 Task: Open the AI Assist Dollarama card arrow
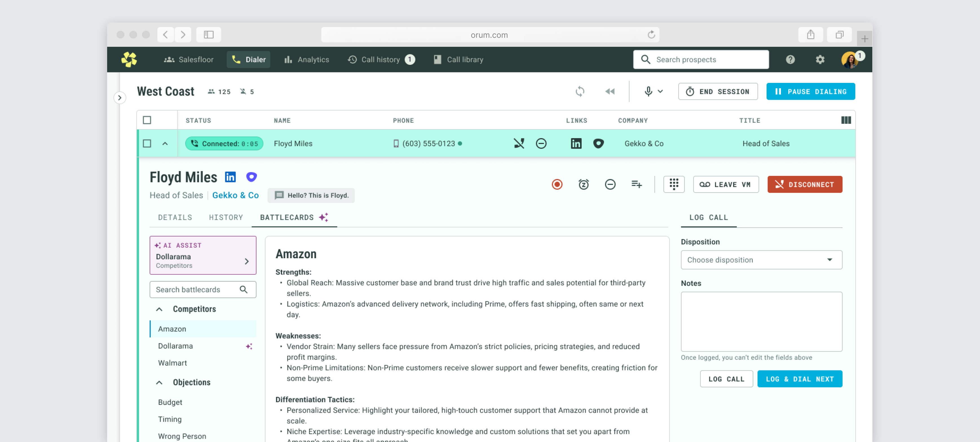pyautogui.click(x=246, y=261)
